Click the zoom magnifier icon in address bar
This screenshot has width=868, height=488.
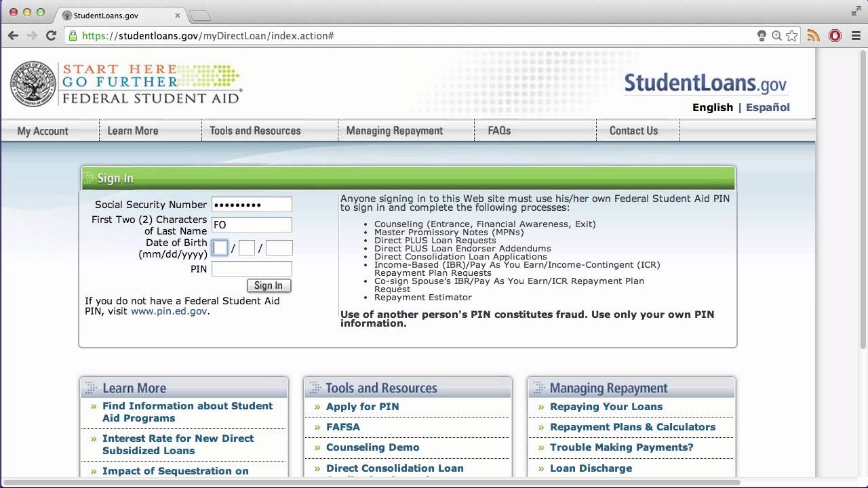tap(776, 36)
